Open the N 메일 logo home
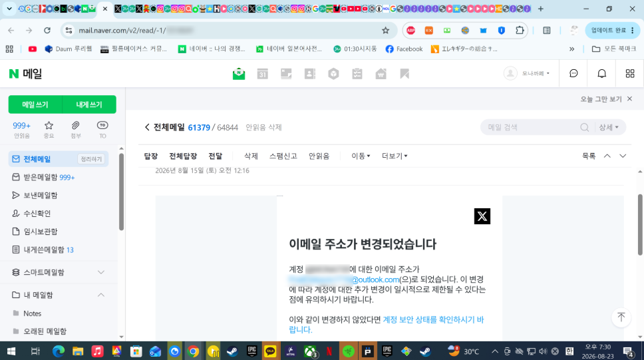Image resolution: width=644 pixels, height=360 pixels. click(x=25, y=74)
